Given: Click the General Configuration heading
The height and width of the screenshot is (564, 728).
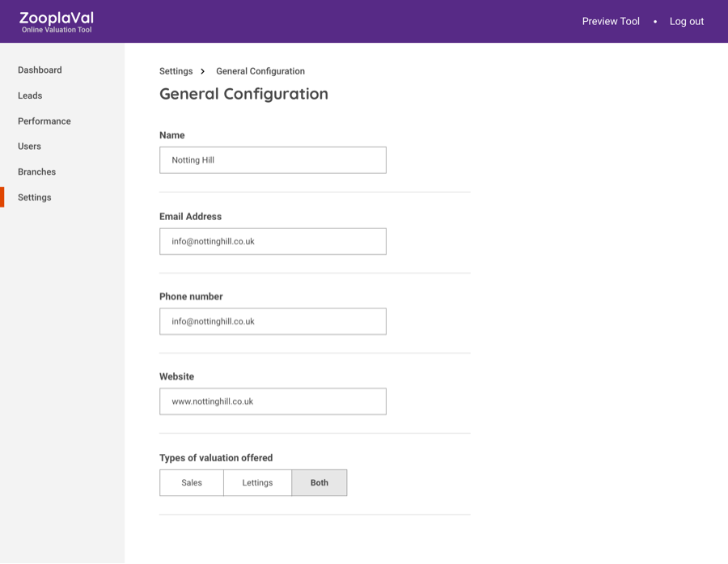Looking at the screenshot, I should click(243, 94).
